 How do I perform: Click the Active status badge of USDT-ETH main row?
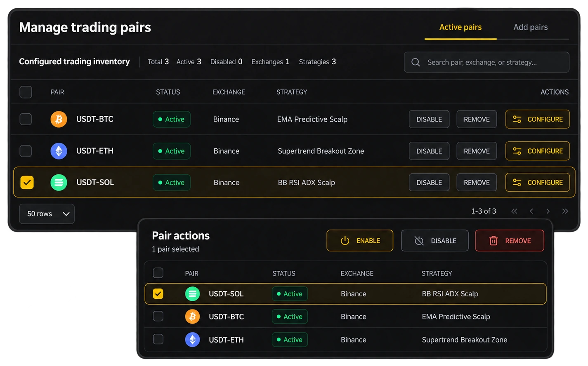tap(172, 151)
